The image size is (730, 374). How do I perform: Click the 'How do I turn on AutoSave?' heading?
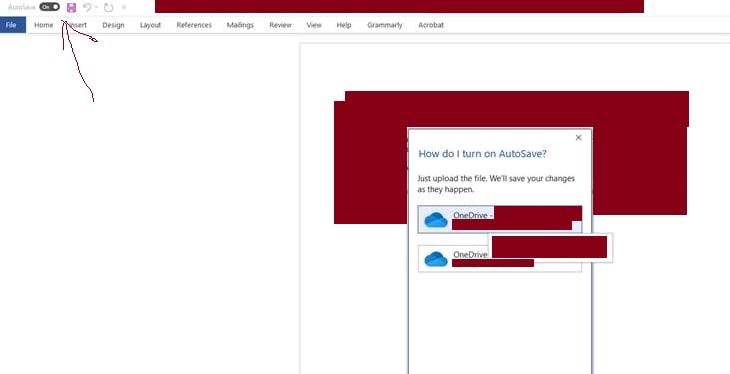[x=482, y=154]
